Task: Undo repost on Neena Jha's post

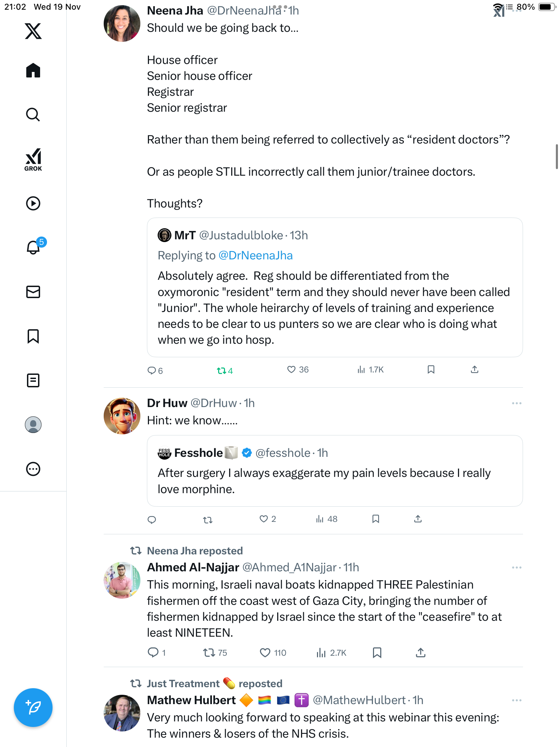Action: click(x=221, y=371)
